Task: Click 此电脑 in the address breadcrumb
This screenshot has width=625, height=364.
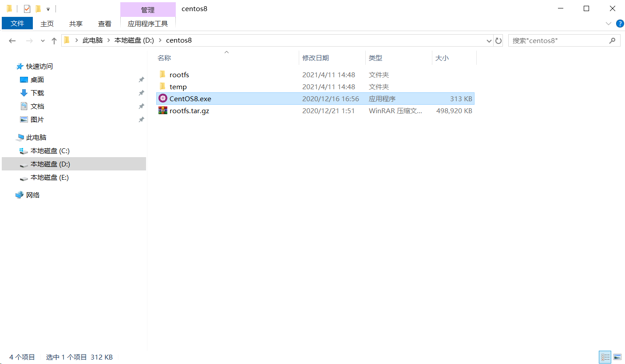Action: click(x=92, y=40)
